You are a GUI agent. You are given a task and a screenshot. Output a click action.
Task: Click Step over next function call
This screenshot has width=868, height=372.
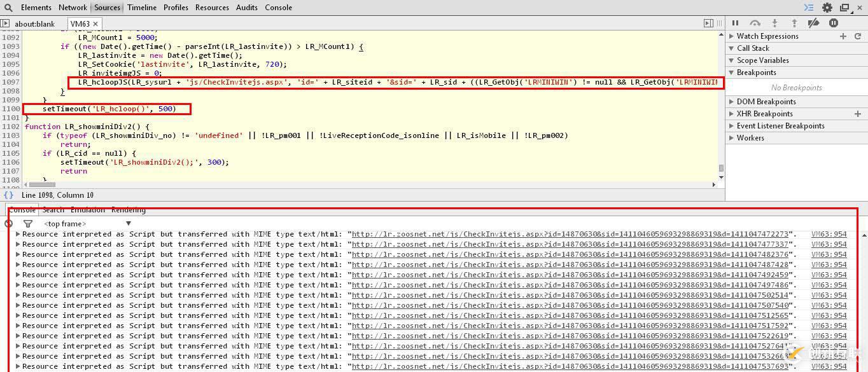(755, 23)
